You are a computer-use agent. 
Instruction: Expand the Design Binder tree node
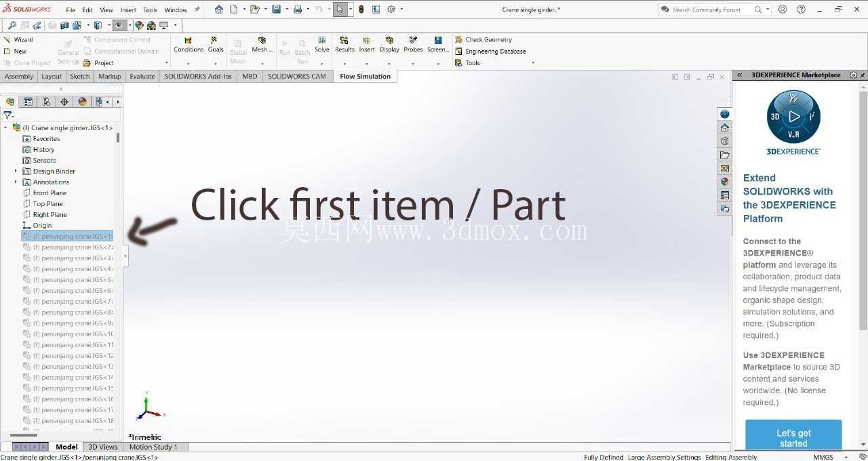pyautogui.click(x=16, y=171)
